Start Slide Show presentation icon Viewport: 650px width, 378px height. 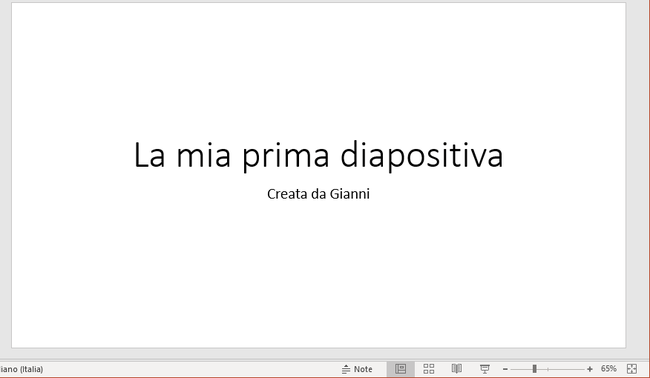click(x=484, y=369)
